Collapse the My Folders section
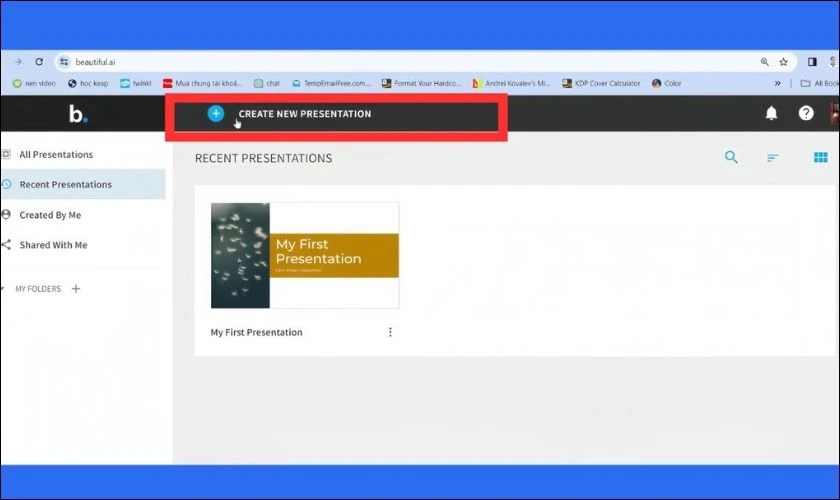 tap(2, 289)
